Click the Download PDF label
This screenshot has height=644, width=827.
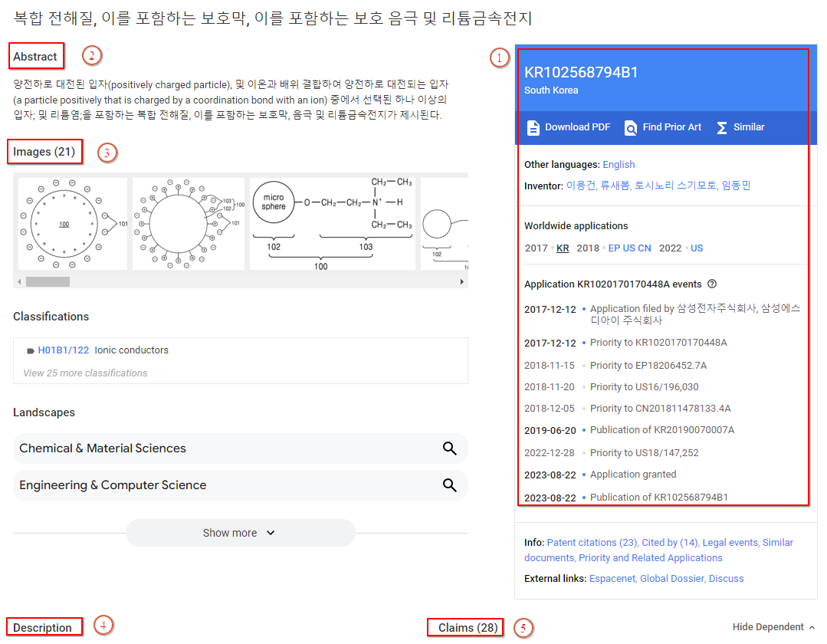578,127
